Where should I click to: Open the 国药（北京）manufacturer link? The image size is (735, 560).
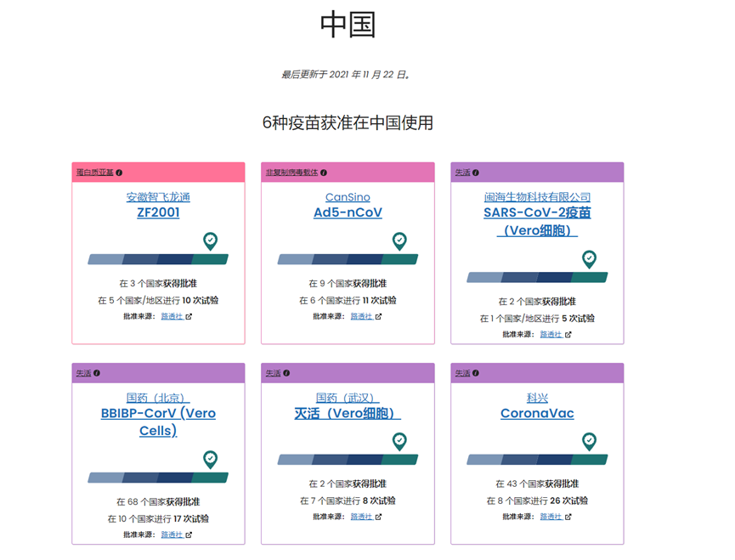click(158, 398)
